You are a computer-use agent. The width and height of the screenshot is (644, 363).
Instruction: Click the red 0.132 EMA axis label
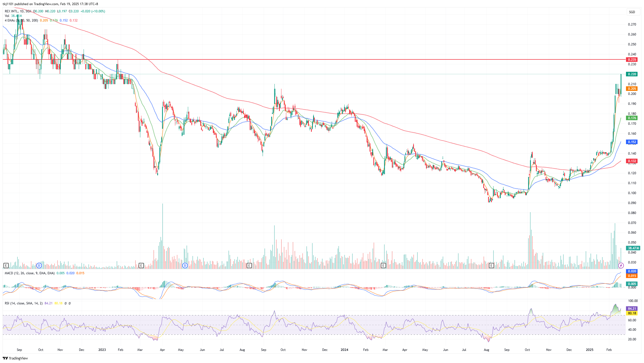pyautogui.click(x=632, y=161)
